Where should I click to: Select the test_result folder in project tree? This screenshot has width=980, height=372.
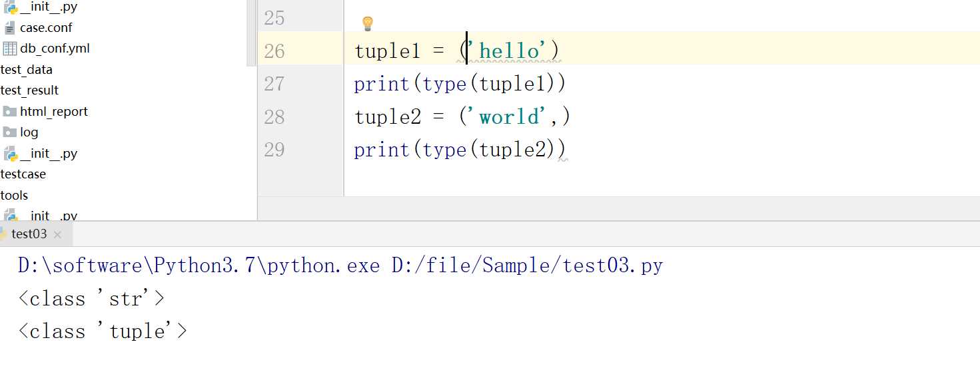coord(30,91)
